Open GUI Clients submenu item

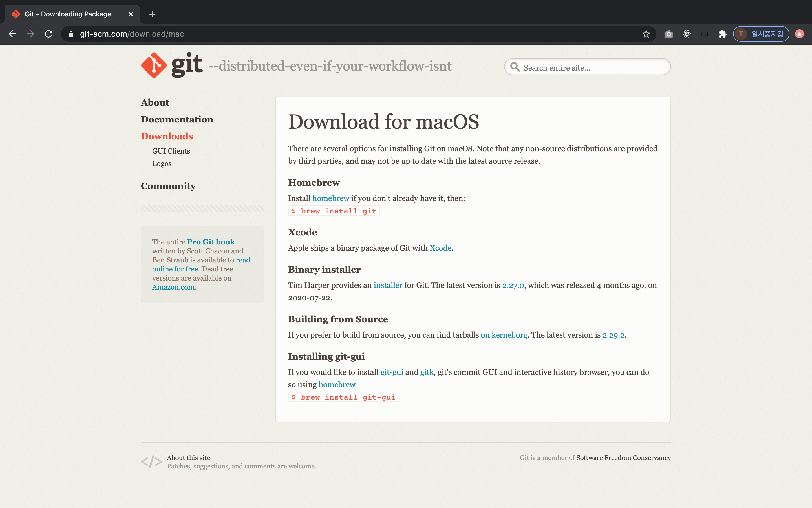pos(171,151)
